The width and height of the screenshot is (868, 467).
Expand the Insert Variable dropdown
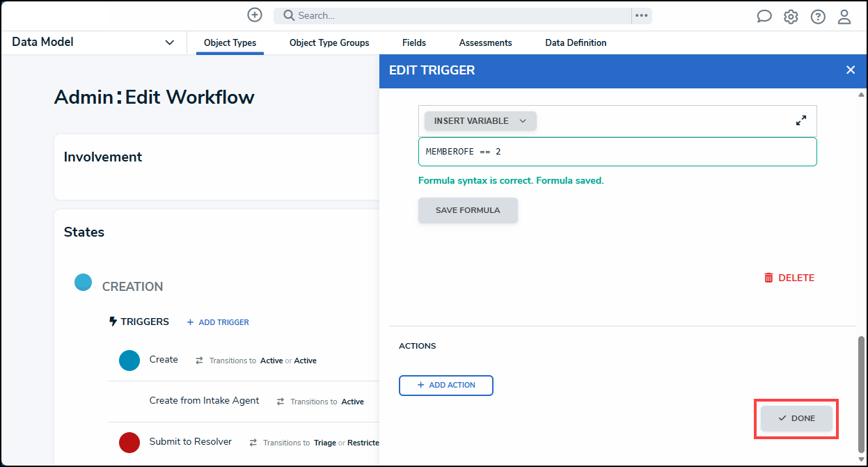480,120
